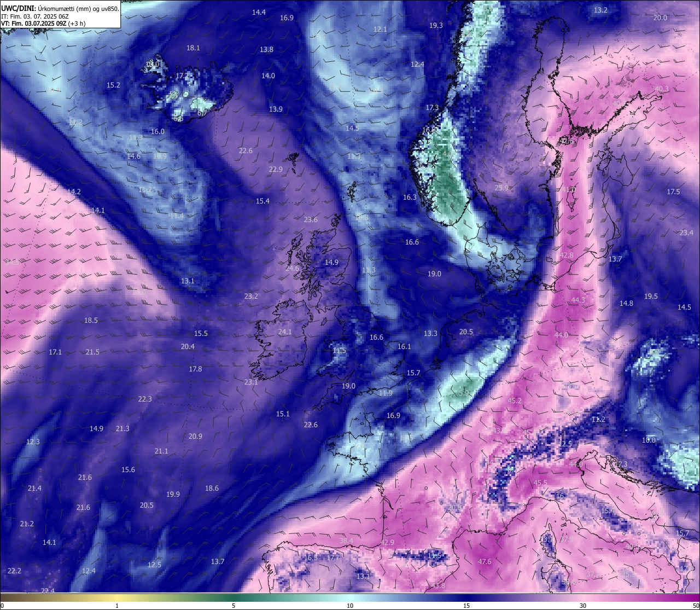Click the title text 'UWC/DINI: Úrkomumætti (mm) og uv850.'
The height and width of the screenshot is (610, 700).
click(60, 8)
